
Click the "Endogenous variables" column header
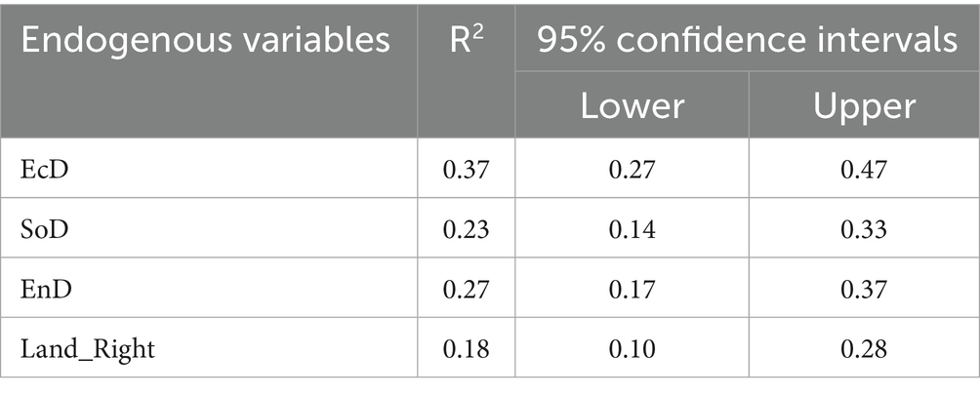point(205,42)
